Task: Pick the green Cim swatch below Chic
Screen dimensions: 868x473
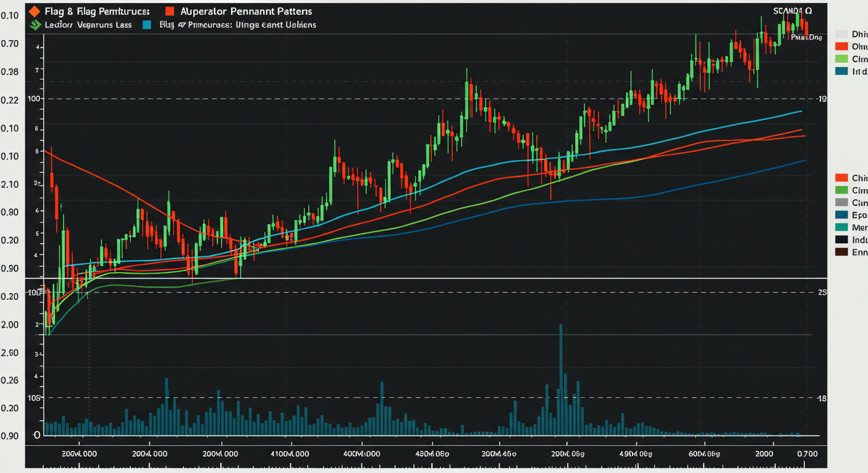Action: coord(841,190)
